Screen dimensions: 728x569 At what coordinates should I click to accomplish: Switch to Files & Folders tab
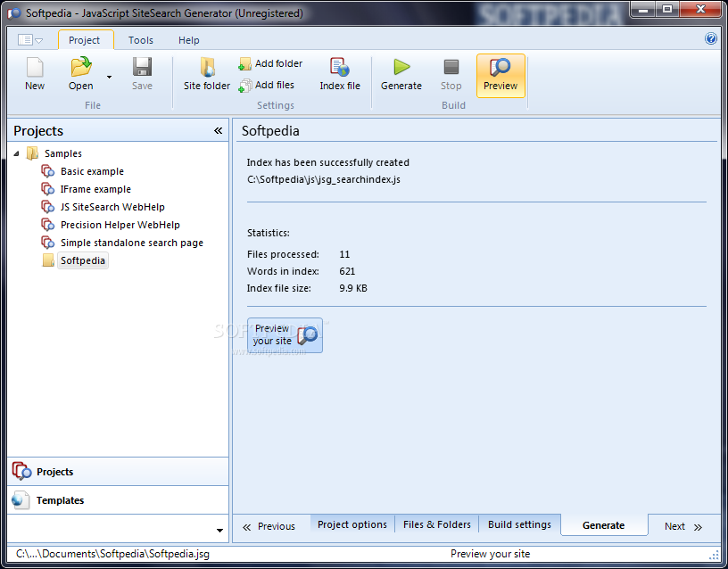click(x=437, y=524)
